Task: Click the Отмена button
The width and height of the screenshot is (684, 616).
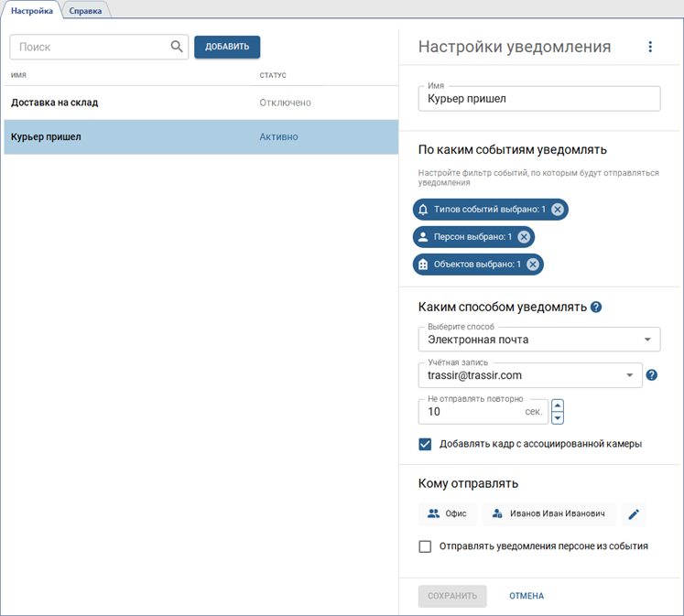Action: click(x=527, y=596)
